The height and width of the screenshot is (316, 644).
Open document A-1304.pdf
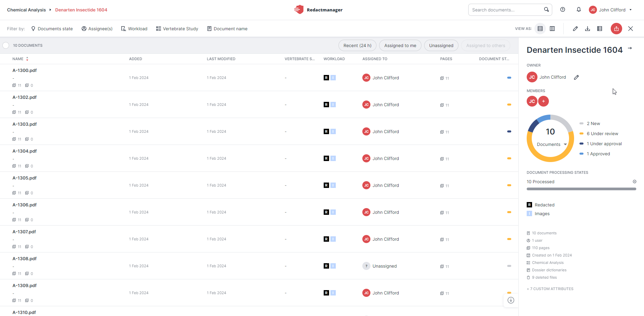coord(25,151)
